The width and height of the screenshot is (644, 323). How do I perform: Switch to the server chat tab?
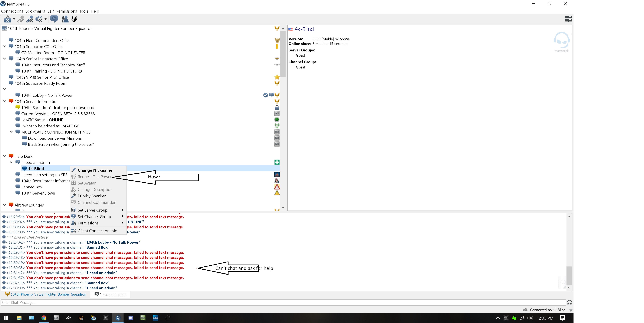coord(46,294)
